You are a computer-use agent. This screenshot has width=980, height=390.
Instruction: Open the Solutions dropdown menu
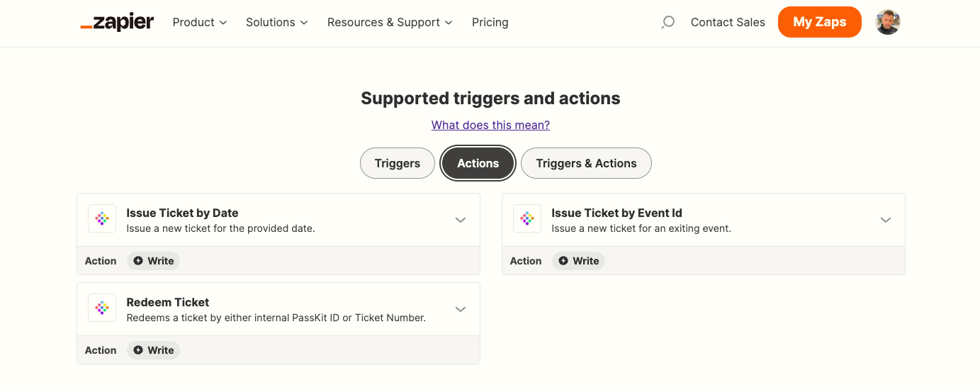click(277, 23)
